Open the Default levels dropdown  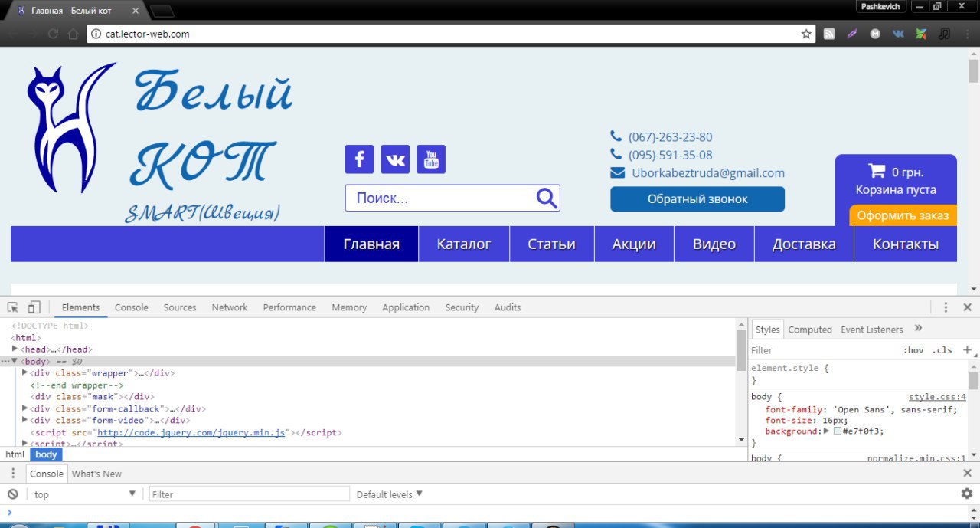389,494
